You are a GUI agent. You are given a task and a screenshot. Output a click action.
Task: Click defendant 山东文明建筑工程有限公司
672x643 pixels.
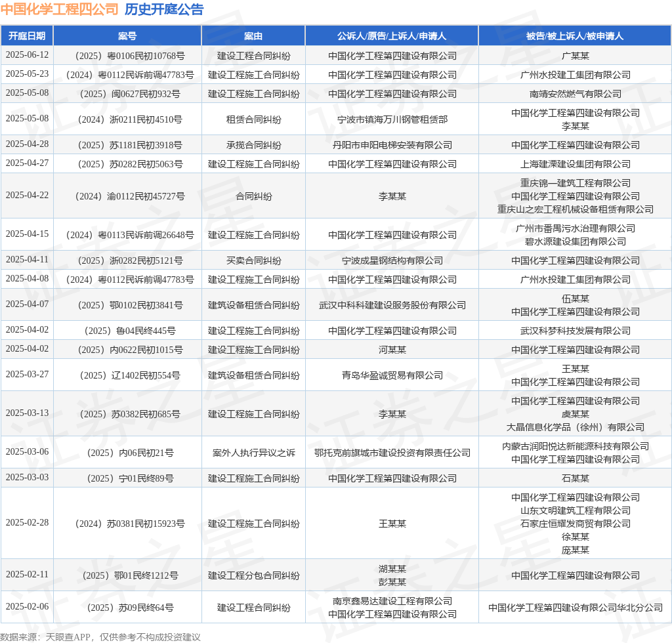click(x=575, y=510)
